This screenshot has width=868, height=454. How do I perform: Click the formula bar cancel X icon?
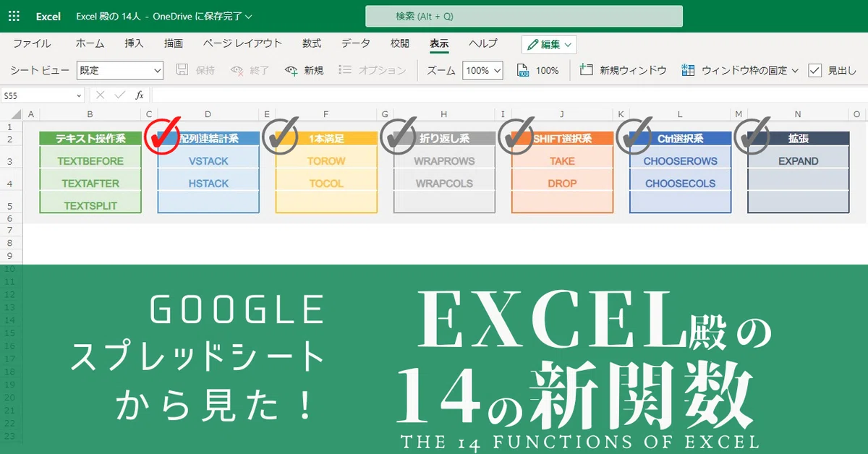[101, 95]
